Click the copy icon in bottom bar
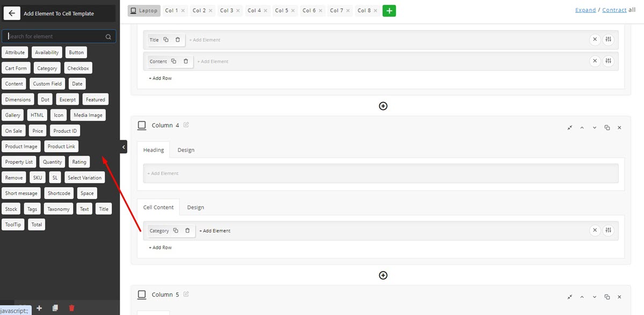Image resolution: width=644 pixels, height=315 pixels. pos(55,308)
